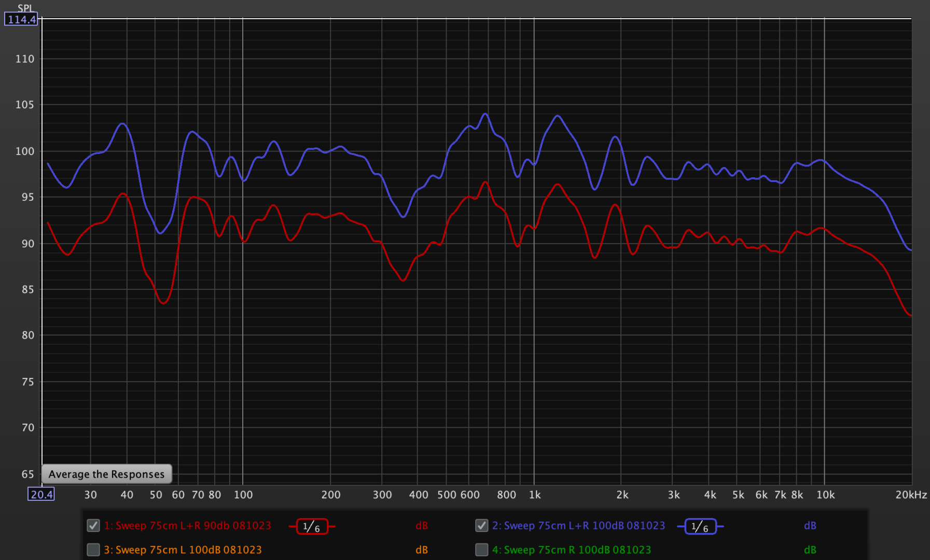The height and width of the screenshot is (560, 930).
Task: Click the 7k frequency axis label
Action: click(781, 495)
